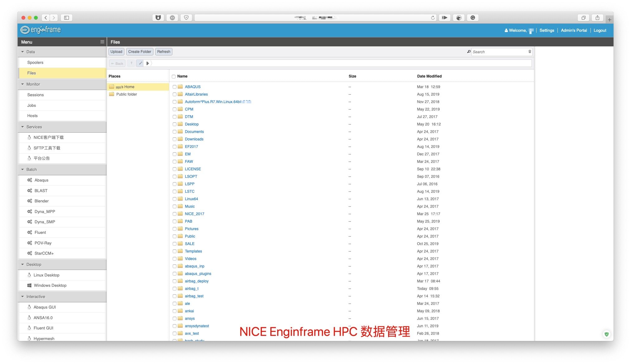Check the AltairLibraries checkbox

[175, 94]
